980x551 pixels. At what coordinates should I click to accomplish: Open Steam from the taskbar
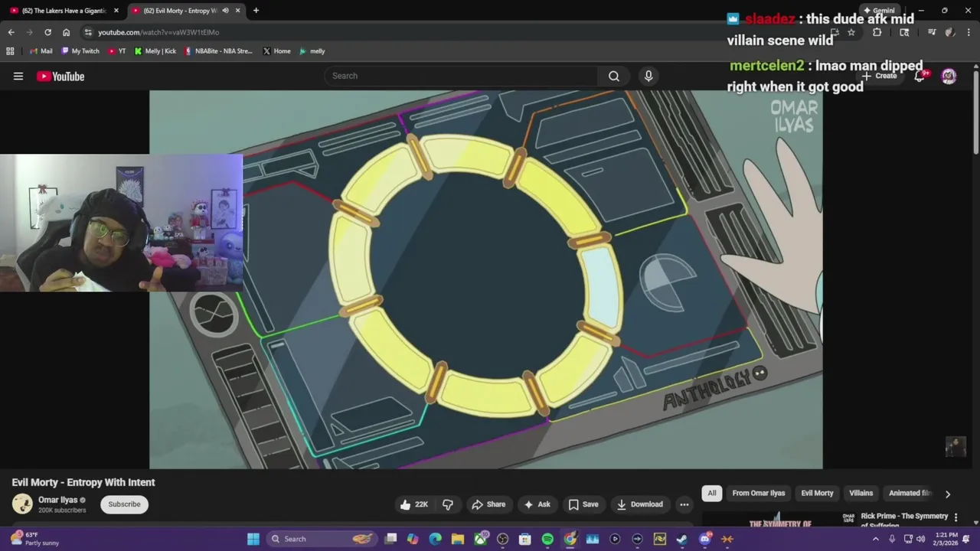click(x=682, y=539)
